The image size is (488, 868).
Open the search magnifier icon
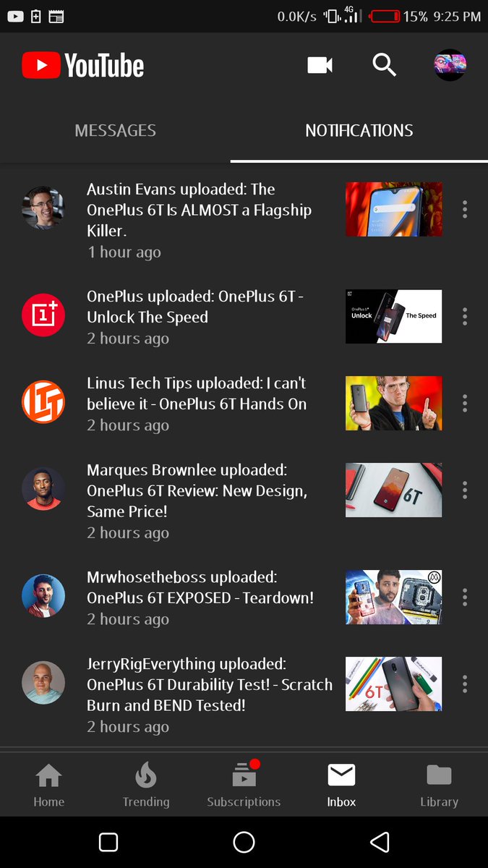[384, 65]
